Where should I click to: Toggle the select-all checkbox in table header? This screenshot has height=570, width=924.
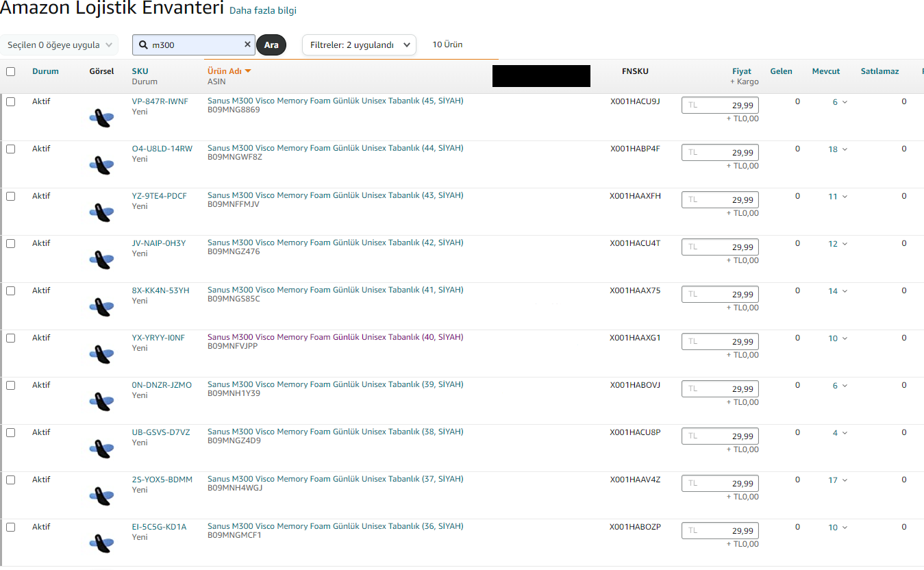click(x=10, y=71)
